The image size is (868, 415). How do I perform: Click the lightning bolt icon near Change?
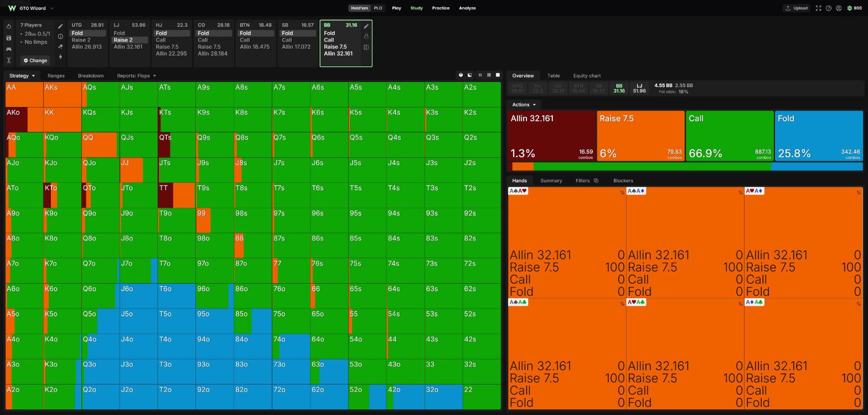[60, 57]
